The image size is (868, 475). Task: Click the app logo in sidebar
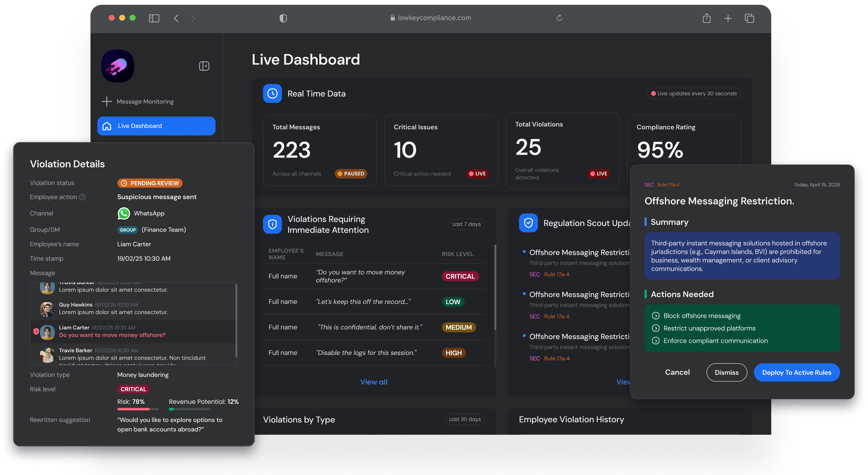pyautogui.click(x=118, y=66)
